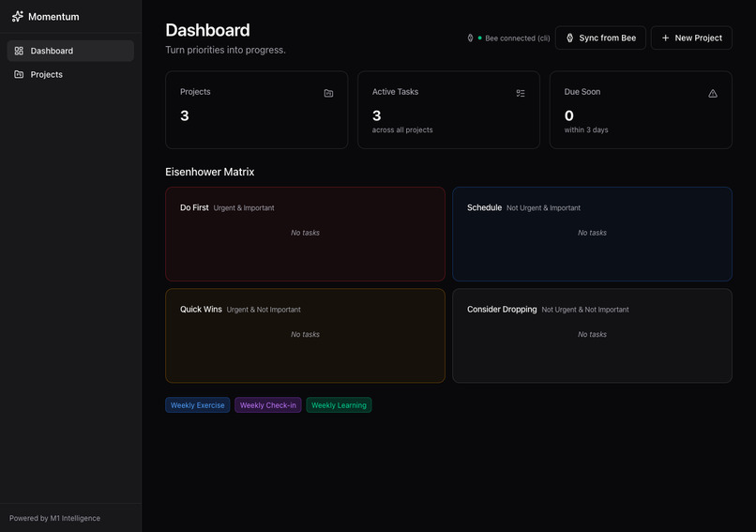Click 'No tasks' in Do First quadrant
This screenshot has height=532, width=756.
[x=305, y=233]
